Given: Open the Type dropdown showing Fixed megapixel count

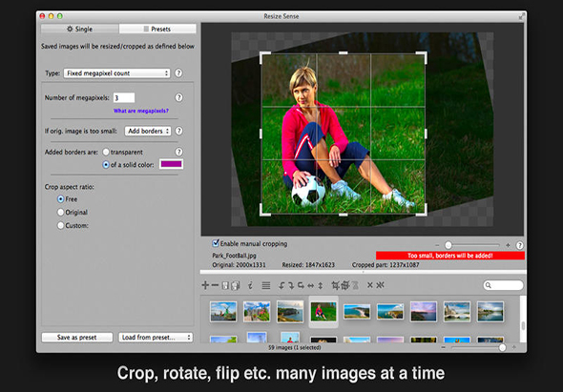Looking at the screenshot, I should click(x=116, y=72).
